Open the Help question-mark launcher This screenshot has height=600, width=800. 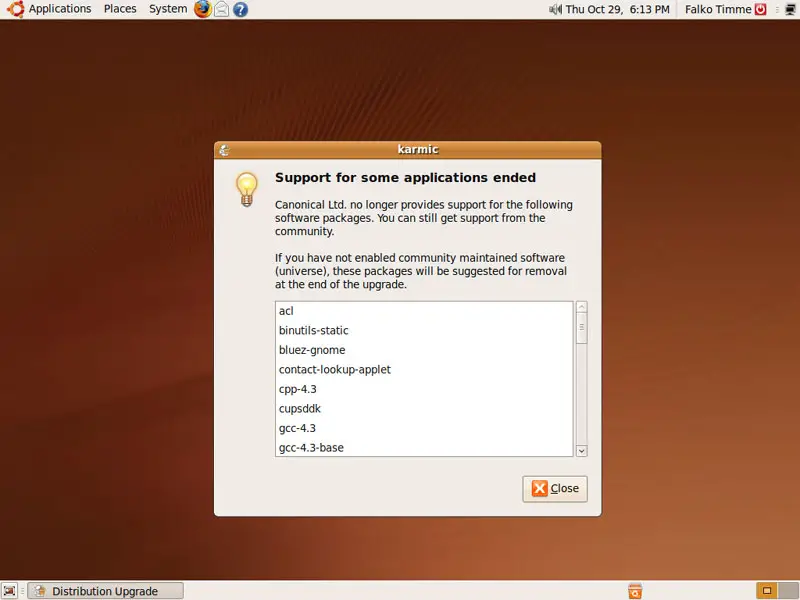click(x=240, y=9)
